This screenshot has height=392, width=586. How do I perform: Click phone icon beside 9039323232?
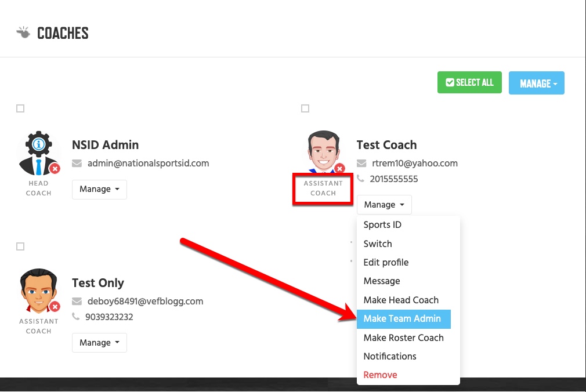click(x=76, y=317)
